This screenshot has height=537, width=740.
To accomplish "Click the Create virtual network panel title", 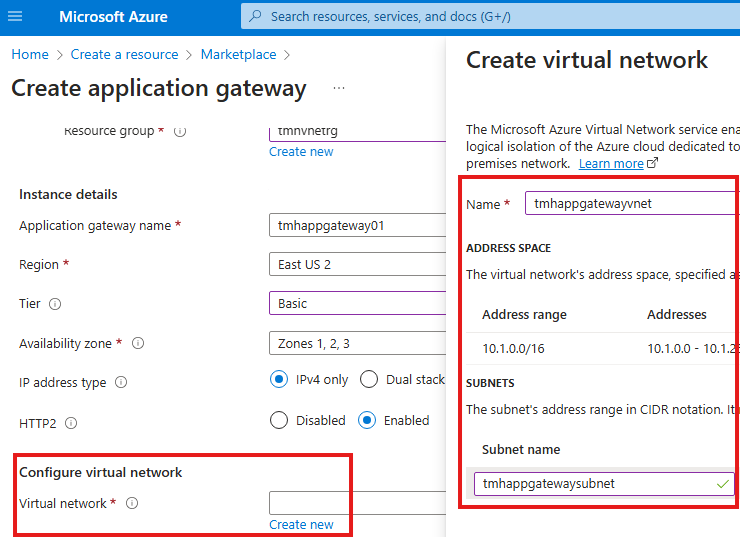I will tap(587, 60).
